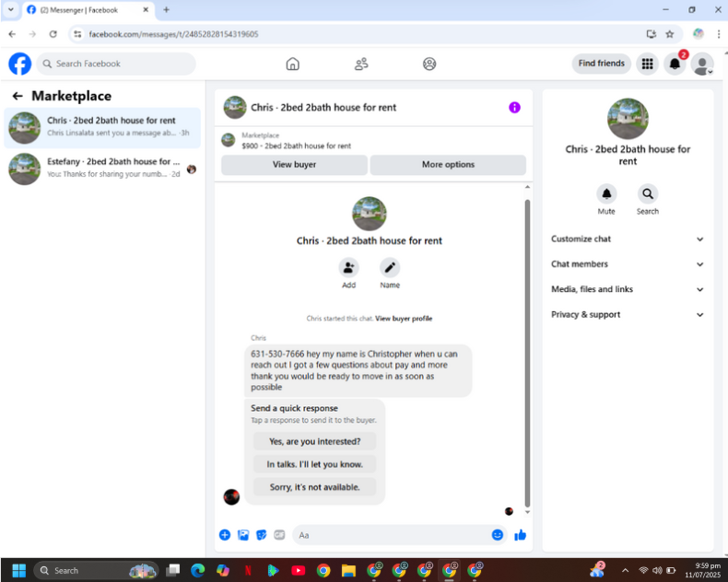Send 'Yes, are you interested?' quick response
This screenshot has height=582, width=728.
point(315,441)
